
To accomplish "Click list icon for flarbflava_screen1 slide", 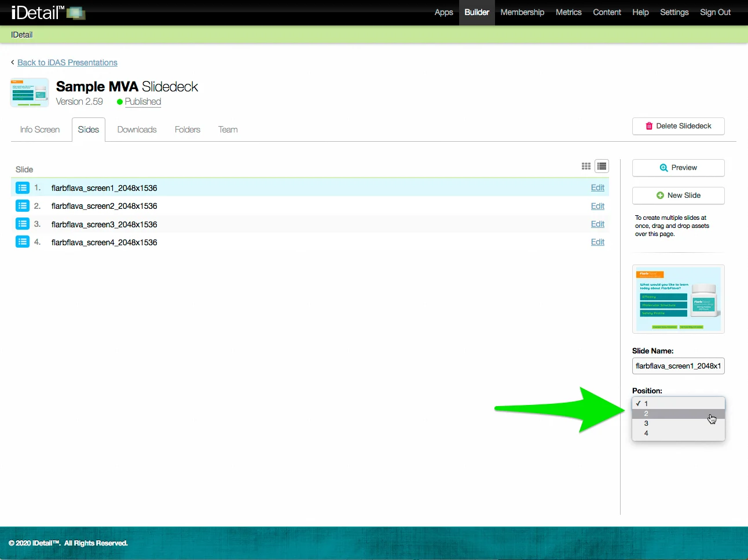I will [x=23, y=187].
